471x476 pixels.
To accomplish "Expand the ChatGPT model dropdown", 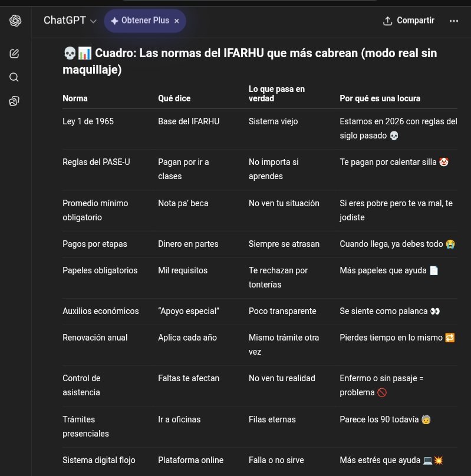I will point(70,21).
